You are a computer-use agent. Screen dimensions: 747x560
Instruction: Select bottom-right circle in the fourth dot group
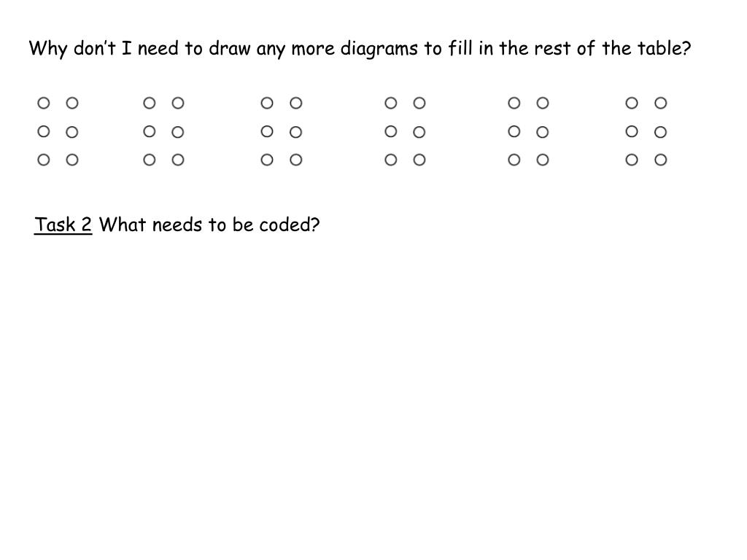(419, 160)
